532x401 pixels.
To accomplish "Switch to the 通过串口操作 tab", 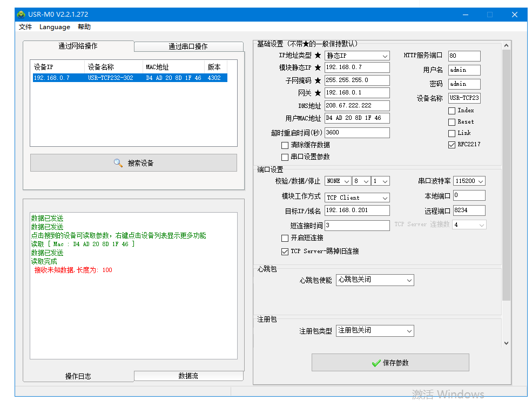I will point(188,47).
